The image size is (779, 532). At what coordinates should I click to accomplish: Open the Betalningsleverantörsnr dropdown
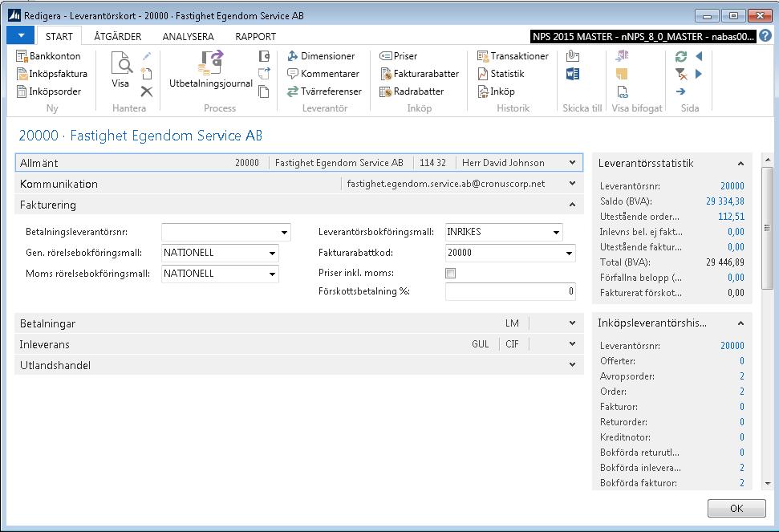tap(284, 232)
